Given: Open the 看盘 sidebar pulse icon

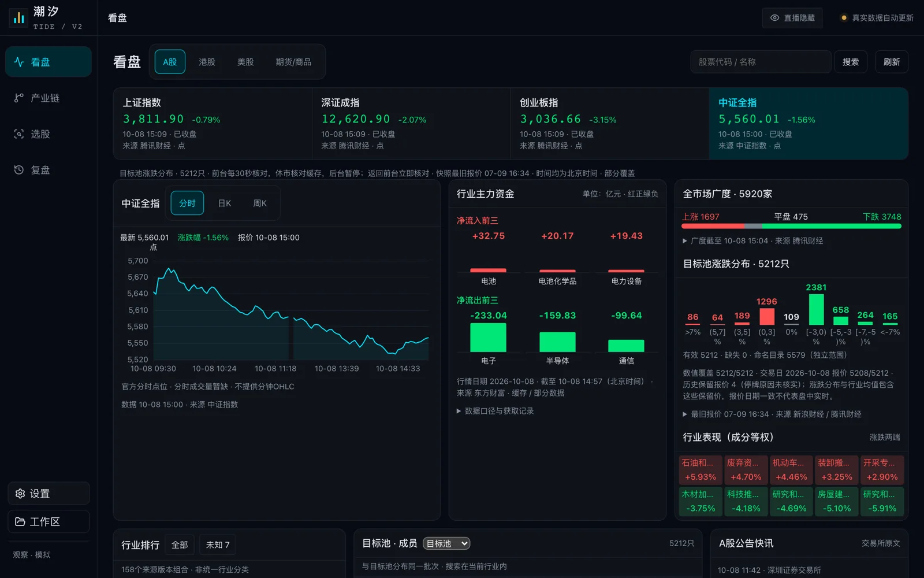Looking at the screenshot, I should point(19,62).
